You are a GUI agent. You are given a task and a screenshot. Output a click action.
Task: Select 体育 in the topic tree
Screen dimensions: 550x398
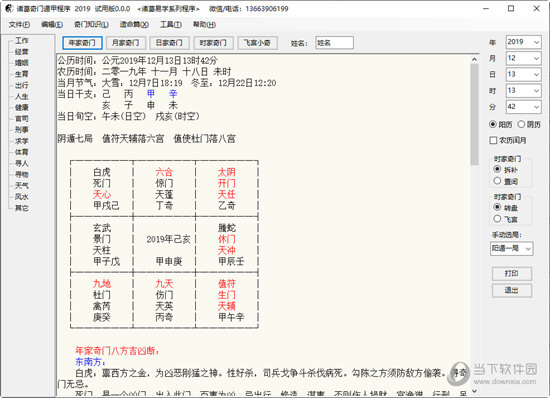pyautogui.click(x=21, y=152)
